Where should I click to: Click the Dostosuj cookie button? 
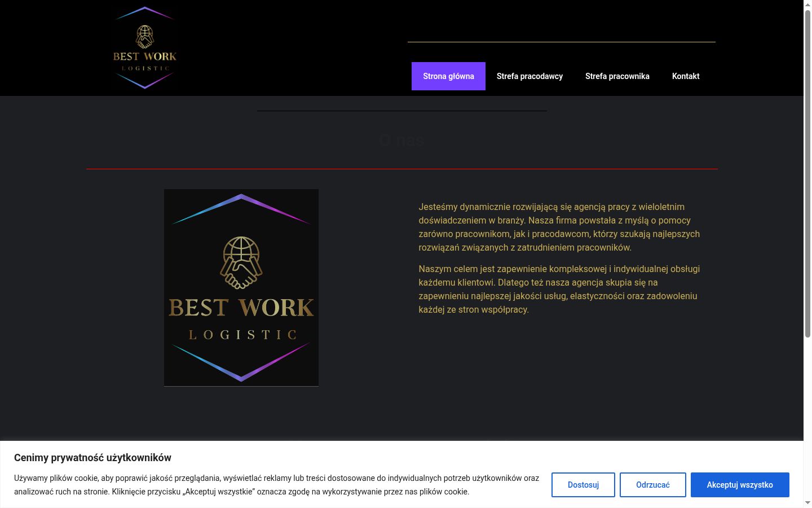[583, 485]
